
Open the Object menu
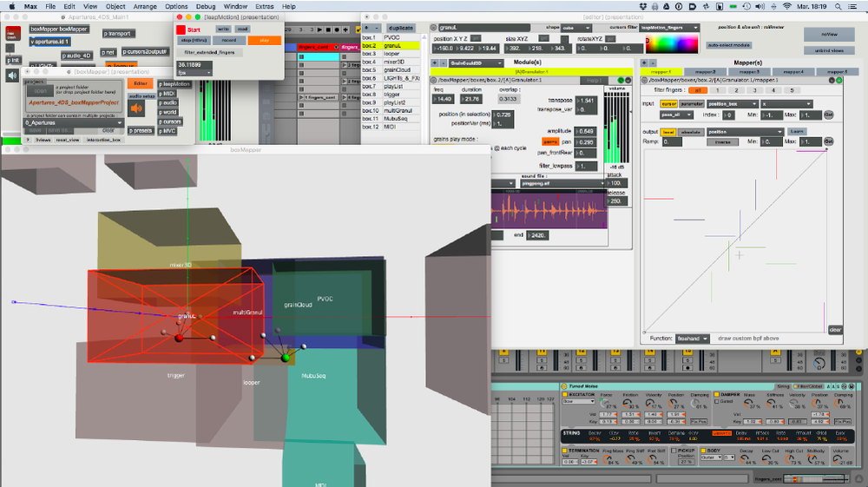[x=115, y=7]
